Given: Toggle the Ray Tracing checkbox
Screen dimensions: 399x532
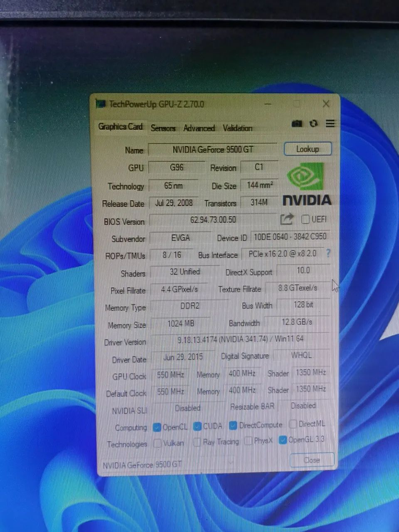Looking at the screenshot, I should (x=197, y=442).
